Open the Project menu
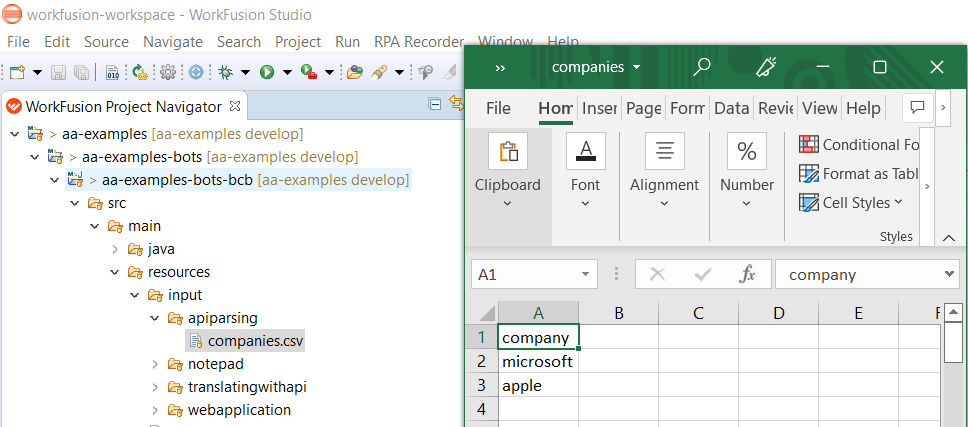968x427 pixels. [298, 41]
